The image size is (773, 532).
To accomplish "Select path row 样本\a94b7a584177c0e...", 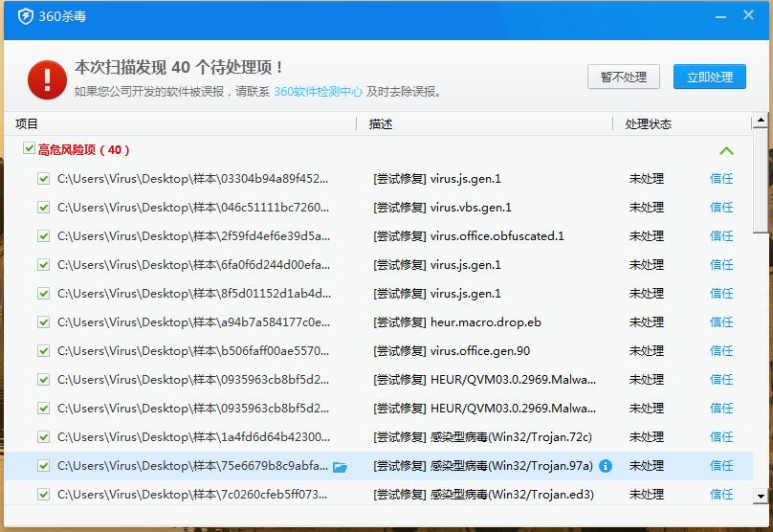I will coord(194,321).
